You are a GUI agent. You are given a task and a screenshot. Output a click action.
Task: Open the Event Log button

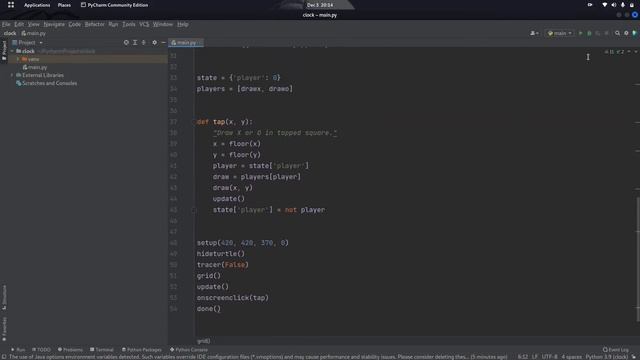[x=616, y=350]
